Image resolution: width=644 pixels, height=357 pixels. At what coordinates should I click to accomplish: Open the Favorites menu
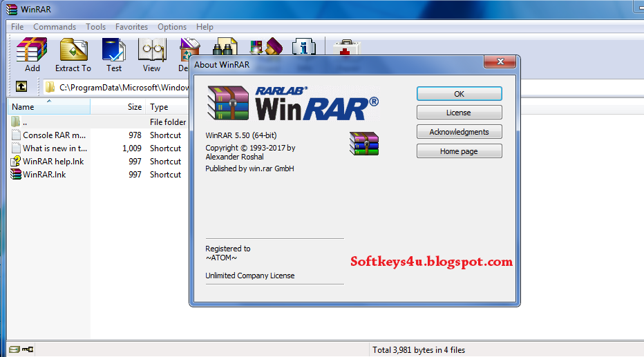[131, 27]
